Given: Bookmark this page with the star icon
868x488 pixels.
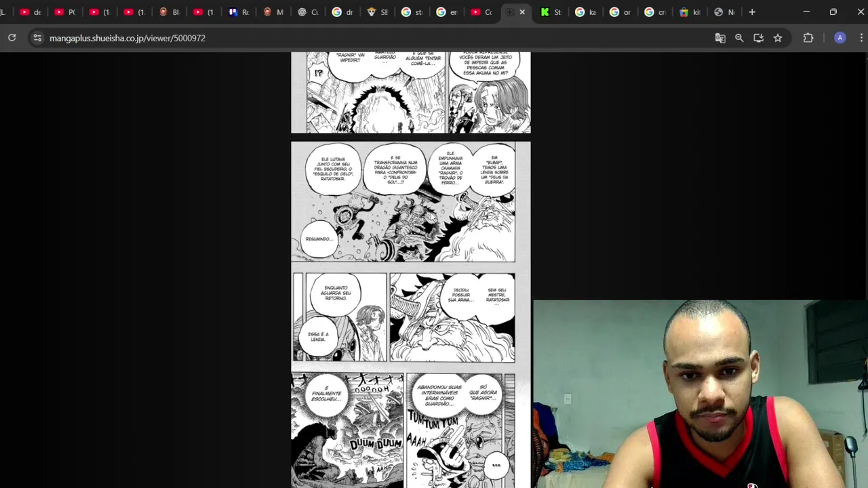Looking at the screenshot, I should pyautogui.click(x=778, y=38).
